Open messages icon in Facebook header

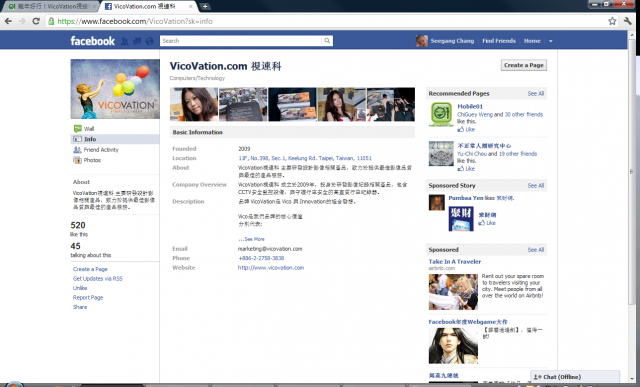(137, 41)
